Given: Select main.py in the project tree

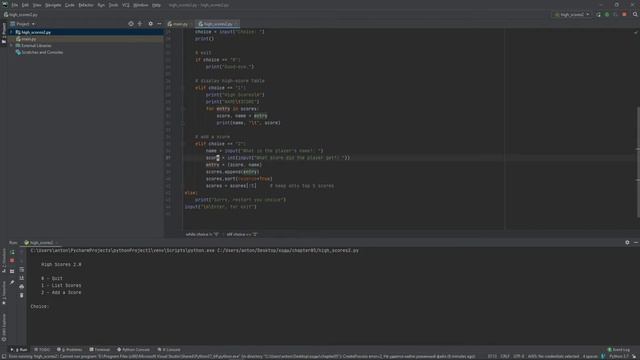Looking at the screenshot, I should click(x=29, y=39).
